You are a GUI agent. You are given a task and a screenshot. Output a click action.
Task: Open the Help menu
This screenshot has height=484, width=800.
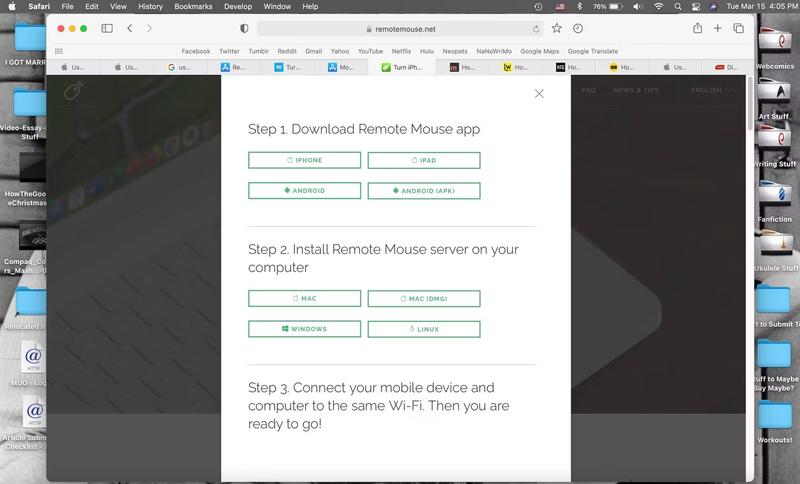pos(310,7)
